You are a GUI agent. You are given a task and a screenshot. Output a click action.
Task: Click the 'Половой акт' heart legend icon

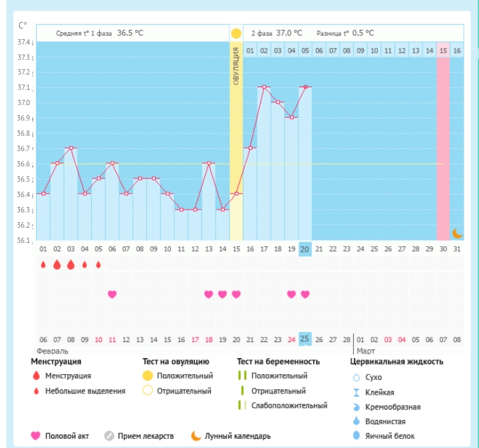pyautogui.click(x=36, y=436)
